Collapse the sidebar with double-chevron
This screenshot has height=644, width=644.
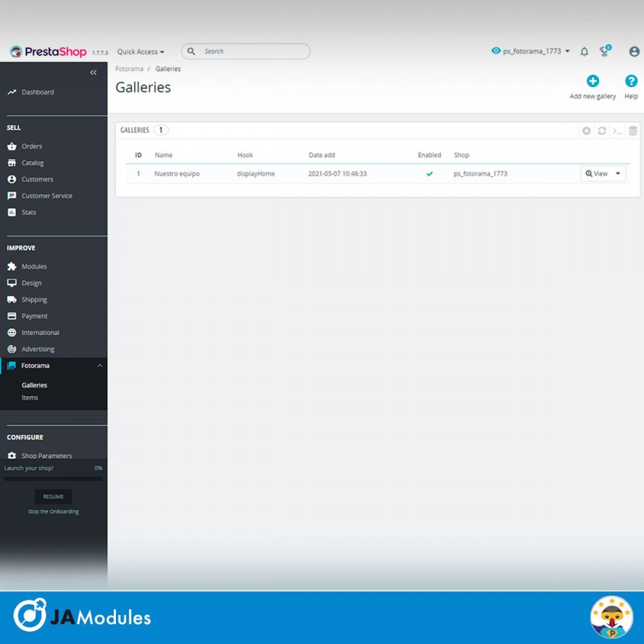93,73
